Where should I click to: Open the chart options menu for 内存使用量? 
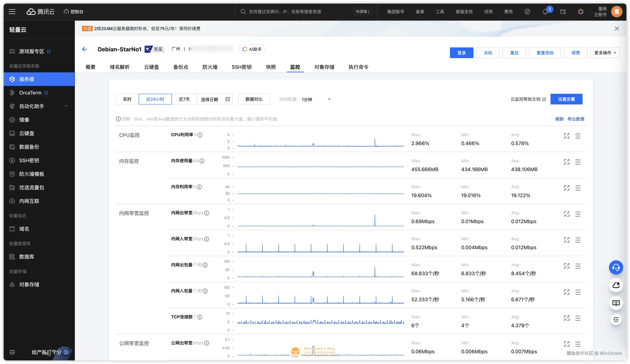[x=578, y=162]
